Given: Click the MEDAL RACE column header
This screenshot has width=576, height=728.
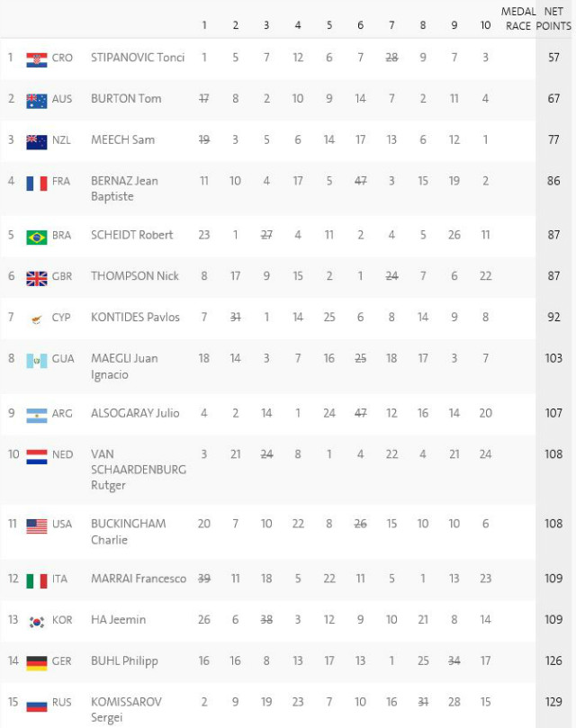Looking at the screenshot, I should (518, 19).
